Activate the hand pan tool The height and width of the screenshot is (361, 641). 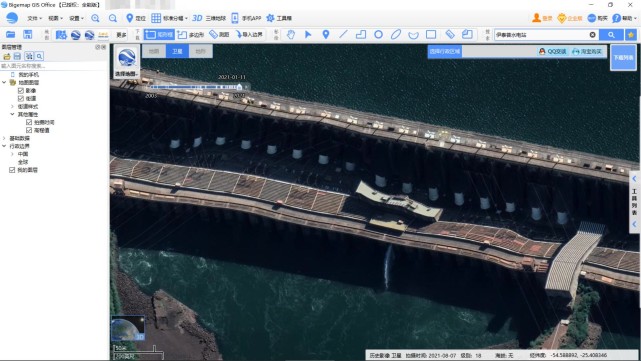291,35
